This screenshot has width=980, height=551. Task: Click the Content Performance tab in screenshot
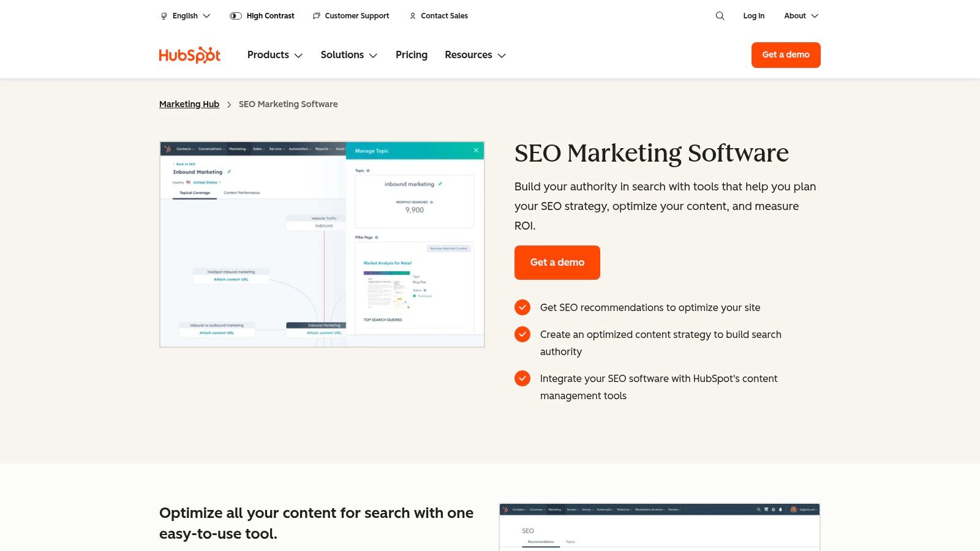(x=242, y=193)
